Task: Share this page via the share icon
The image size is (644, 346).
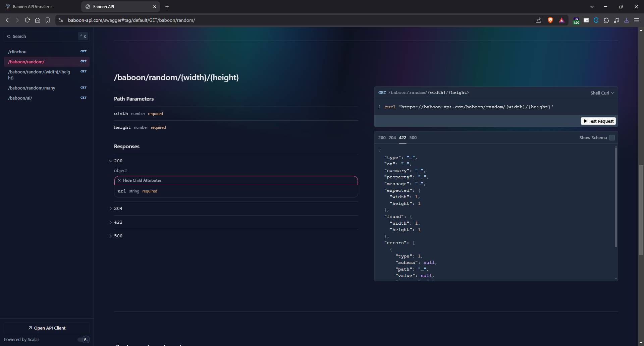Action: click(x=538, y=20)
